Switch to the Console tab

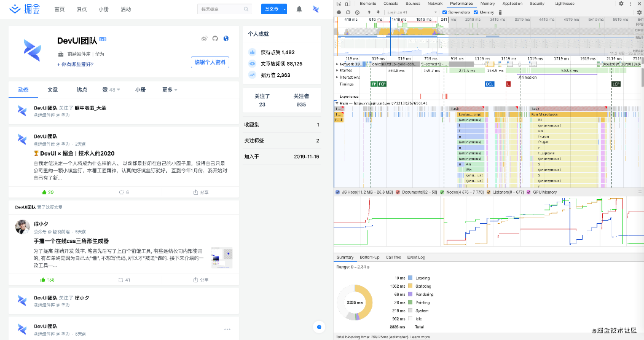(391, 3)
